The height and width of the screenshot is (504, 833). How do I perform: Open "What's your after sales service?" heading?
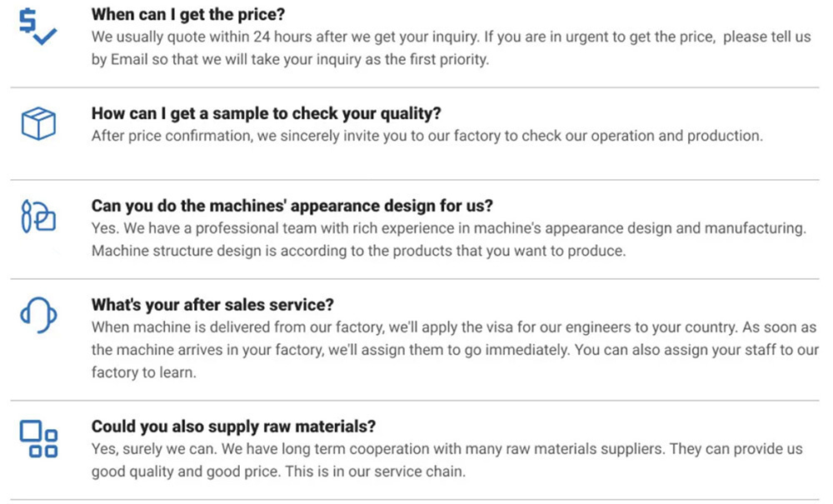click(212, 305)
